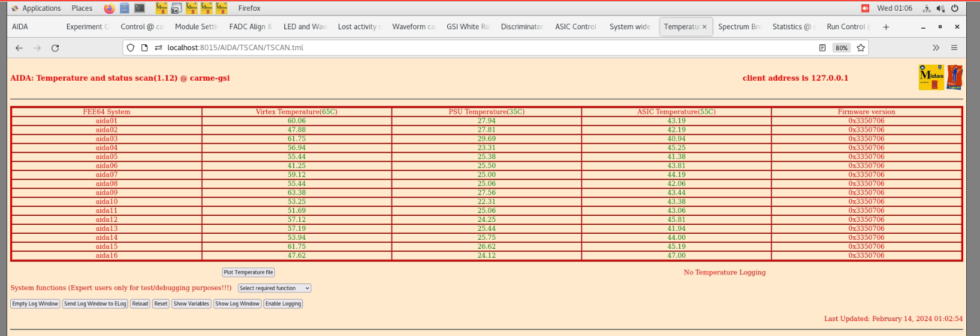
Task: Open Firefox from the top panel launcher
Action: click(x=109, y=8)
